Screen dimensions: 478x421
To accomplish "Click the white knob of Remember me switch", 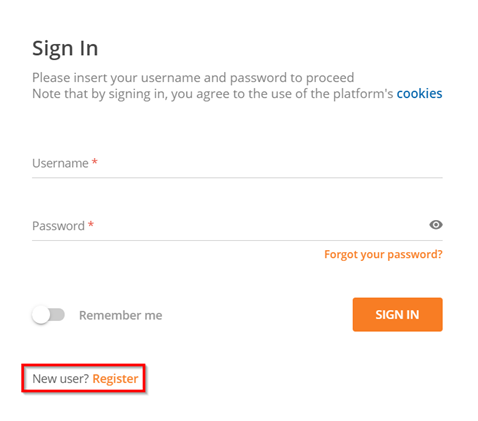I will 41,315.
